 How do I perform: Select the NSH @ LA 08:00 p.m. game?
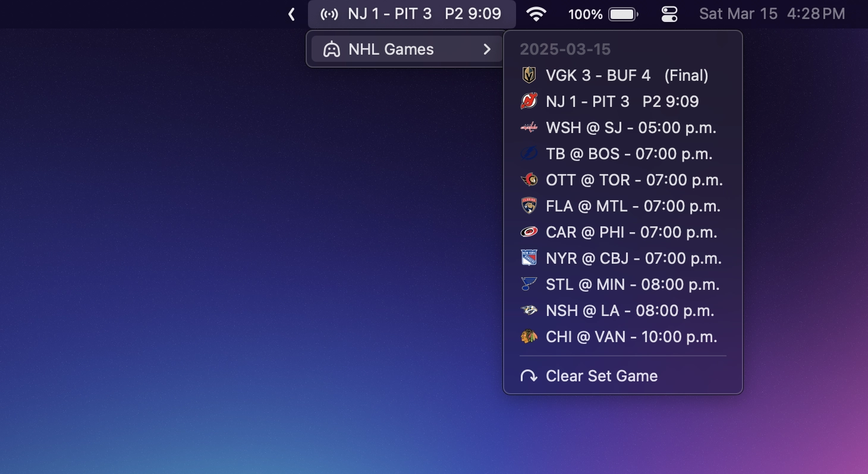pos(630,311)
